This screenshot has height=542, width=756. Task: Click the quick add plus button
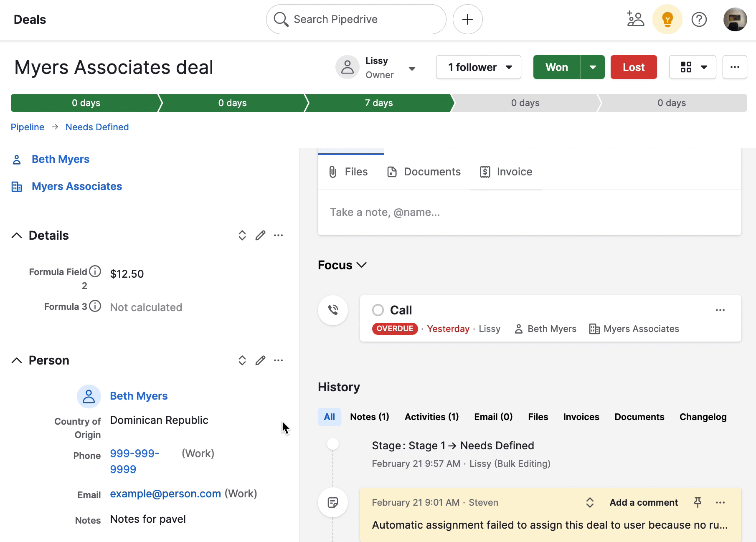pyautogui.click(x=467, y=19)
